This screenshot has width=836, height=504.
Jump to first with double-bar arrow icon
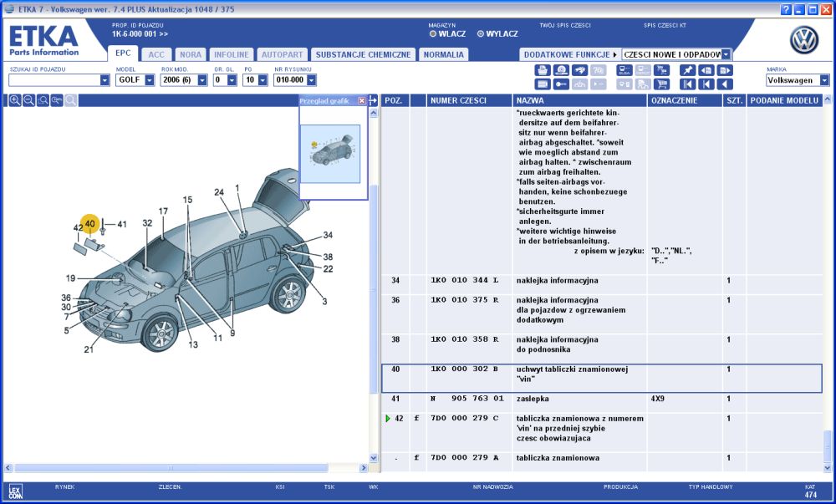(688, 84)
